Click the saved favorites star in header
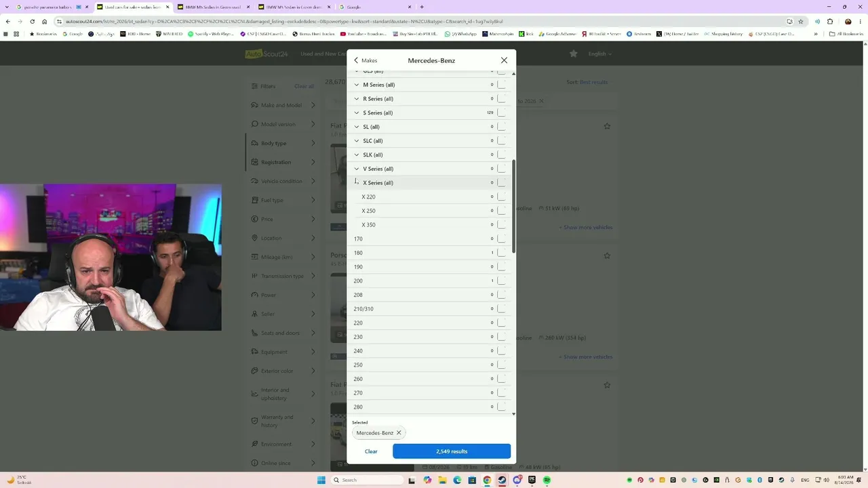Image resolution: width=868 pixels, height=488 pixels. point(574,54)
